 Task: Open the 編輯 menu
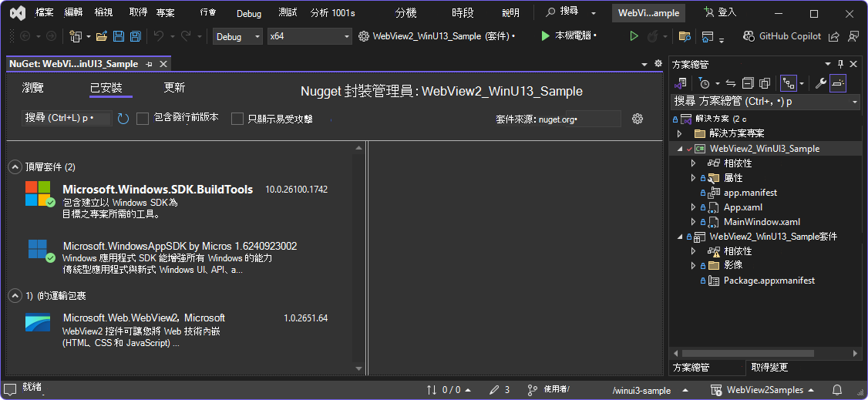click(x=73, y=13)
